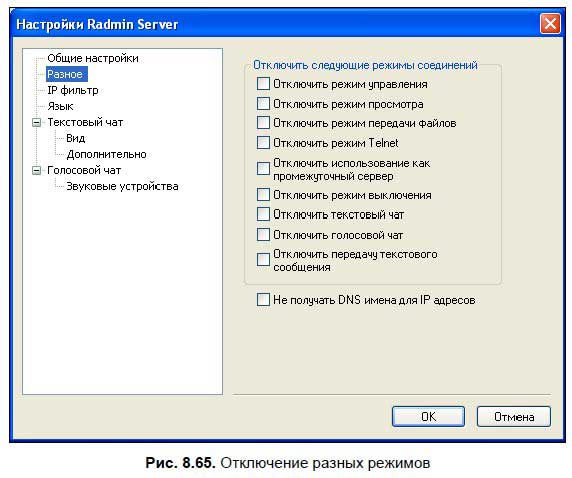Check "Отключить голосовой чат" checkbox

[263, 235]
